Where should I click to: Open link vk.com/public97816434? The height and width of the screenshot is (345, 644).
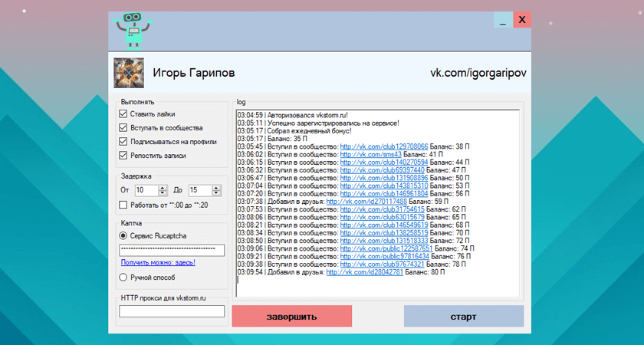click(x=385, y=256)
